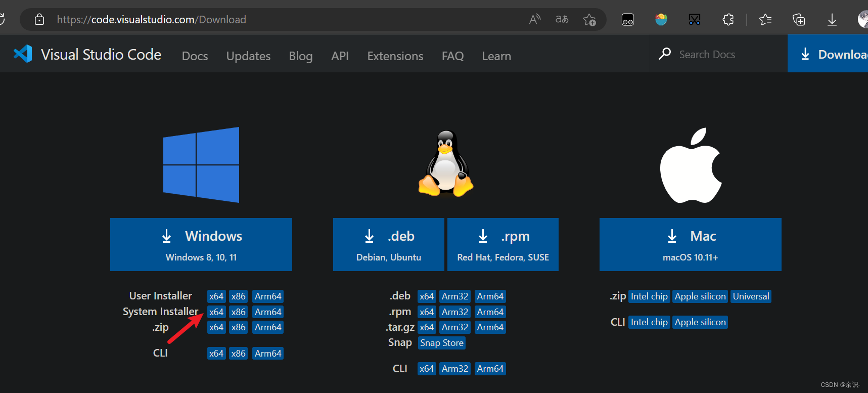Viewport: 868px width, 393px height.
Task: Select User Installer Arm64 link
Action: pos(268,296)
